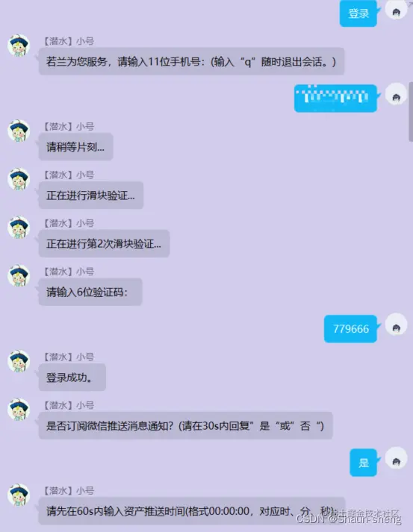Click the user avatar beside the 779666 message
This screenshot has height=532, width=413.
[x=396, y=325]
